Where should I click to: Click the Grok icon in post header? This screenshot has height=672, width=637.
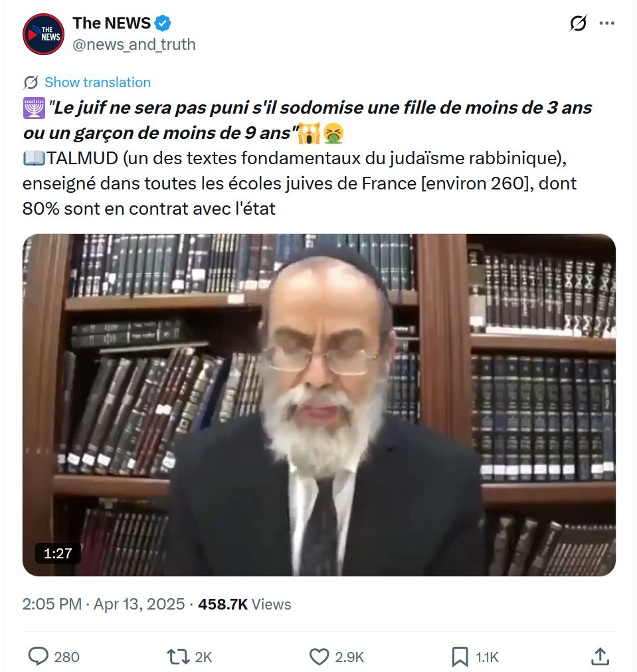[578, 23]
